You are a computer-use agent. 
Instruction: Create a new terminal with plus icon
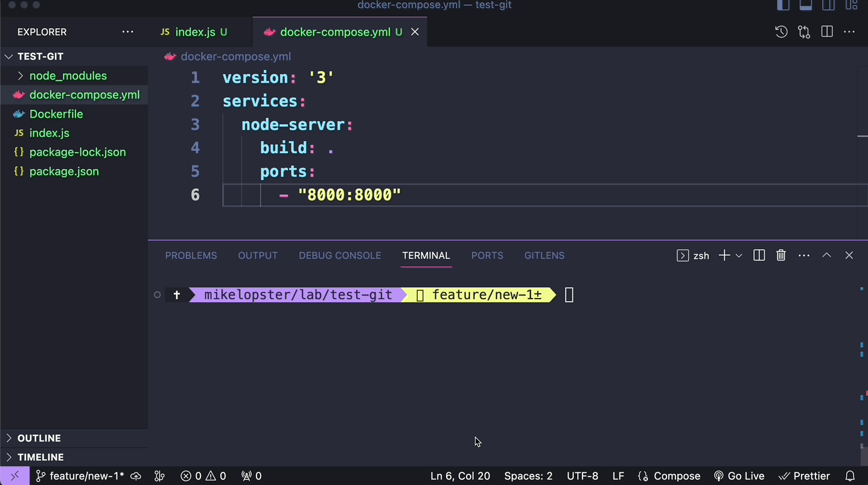pyautogui.click(x=724, y=256)
